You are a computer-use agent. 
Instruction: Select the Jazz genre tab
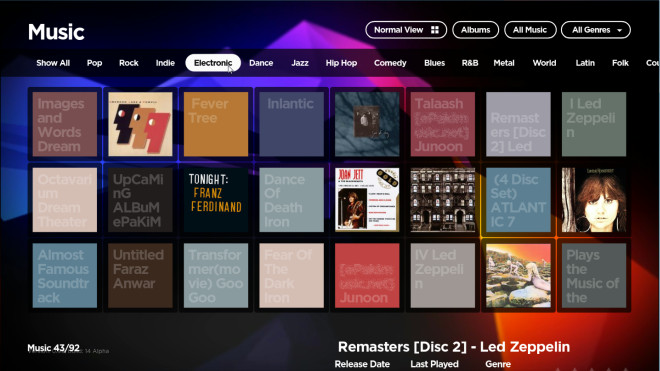(300, 63)
